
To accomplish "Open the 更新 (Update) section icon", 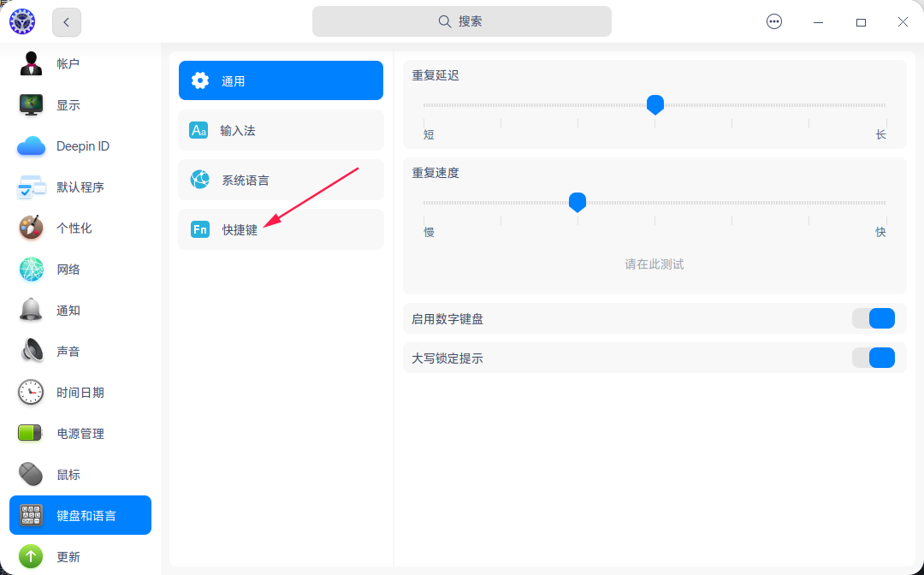I will (x=32, y=556).
